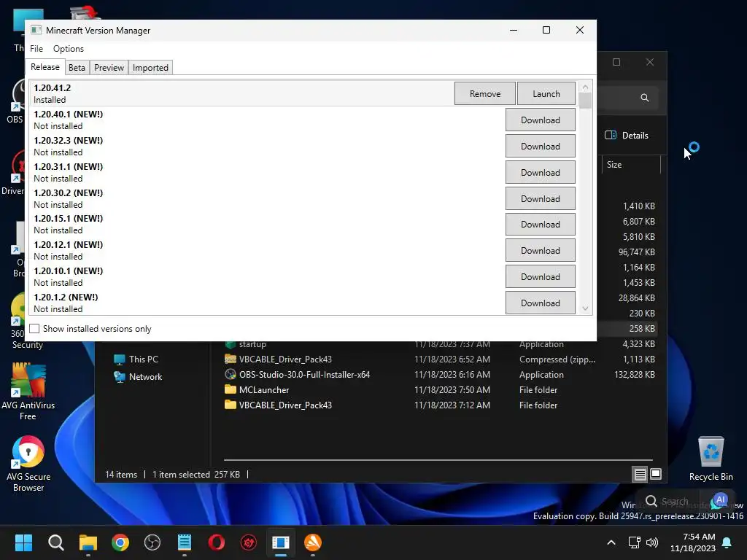Open the Start menu from taskbar
The height and width of the screenshot is (560, 747).
coord(23,542)
